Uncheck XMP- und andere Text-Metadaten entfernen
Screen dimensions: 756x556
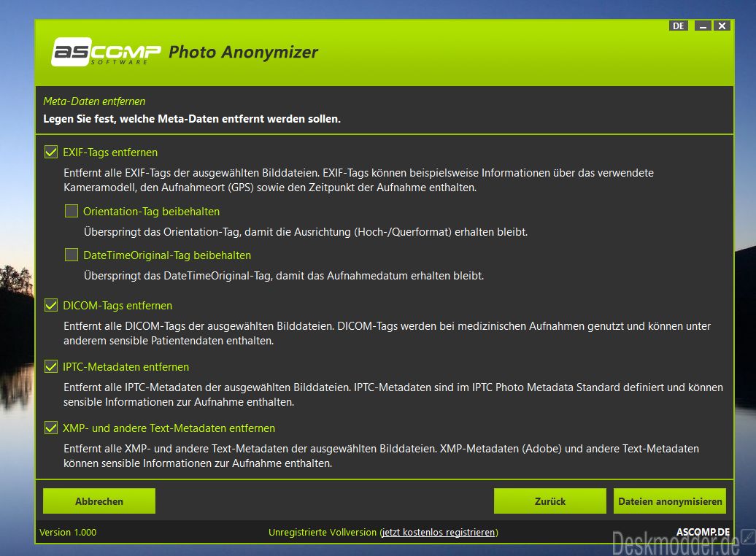[x=51, y=428]
